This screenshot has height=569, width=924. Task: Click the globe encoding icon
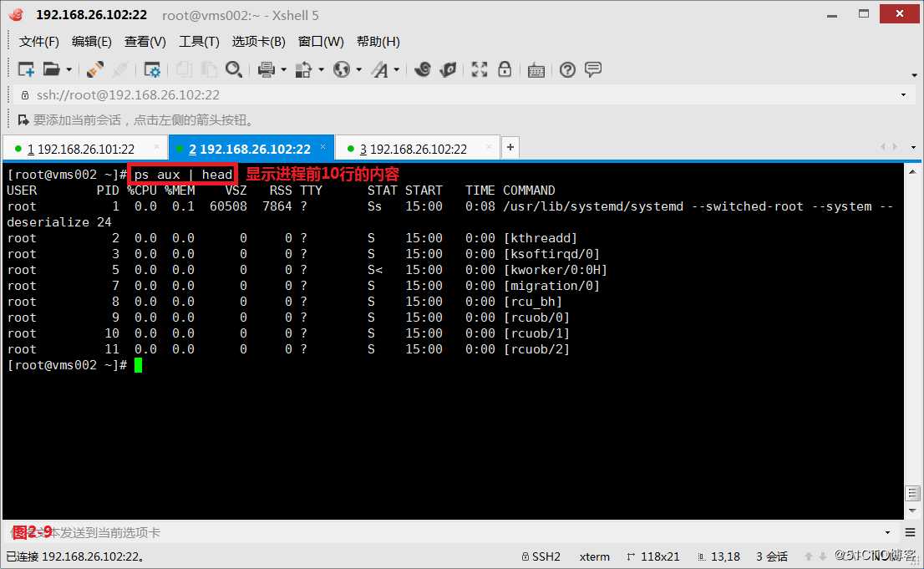click(x=342, y=69)
